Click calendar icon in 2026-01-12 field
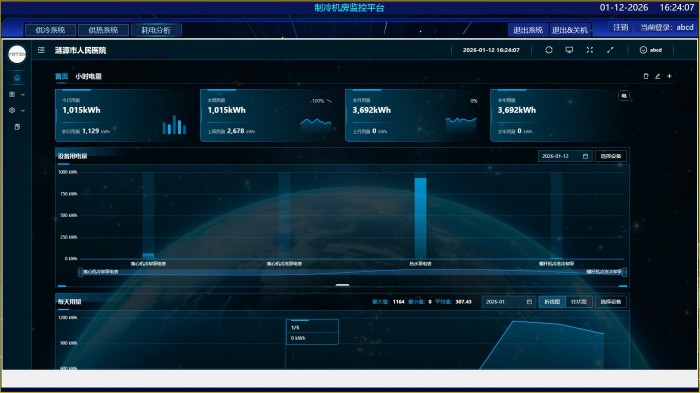This screenshot has width=700, height=393. point(585,156)
